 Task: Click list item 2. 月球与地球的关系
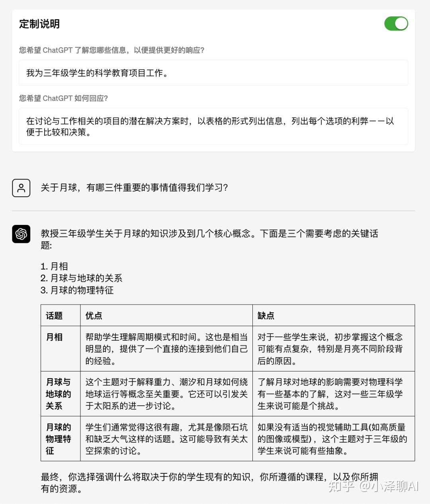[81, 278]
